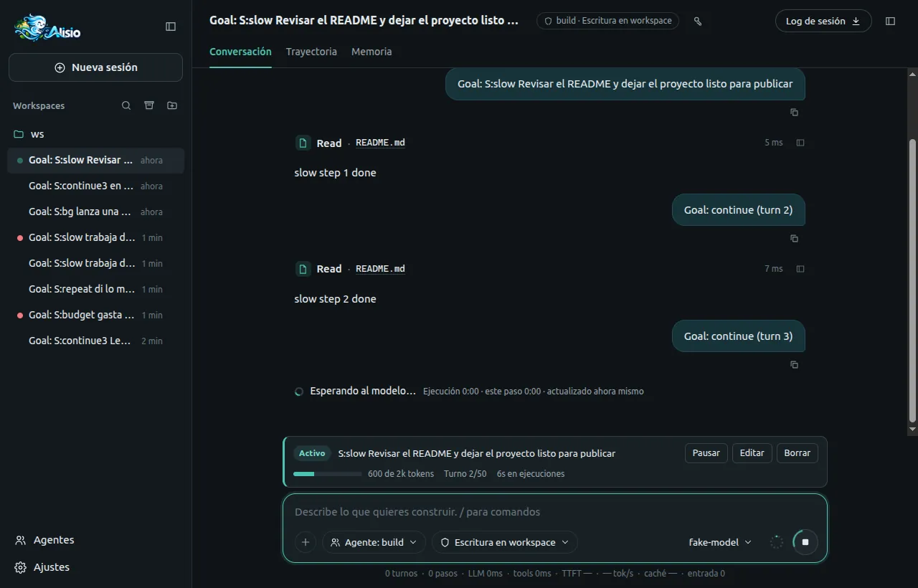The height and width of the screenshot is (588, 918).
Task: Stop the running execution
Action: click(x=805, y=542)
